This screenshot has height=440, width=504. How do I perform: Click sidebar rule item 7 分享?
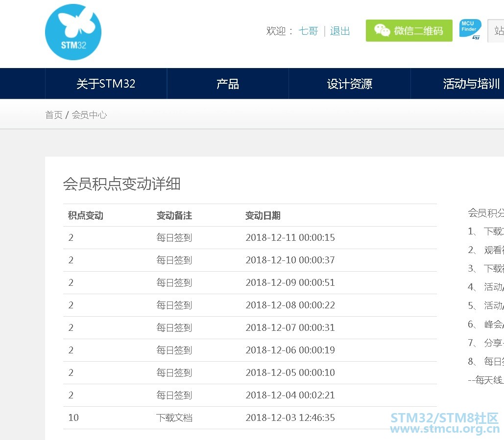coord(486,343)
